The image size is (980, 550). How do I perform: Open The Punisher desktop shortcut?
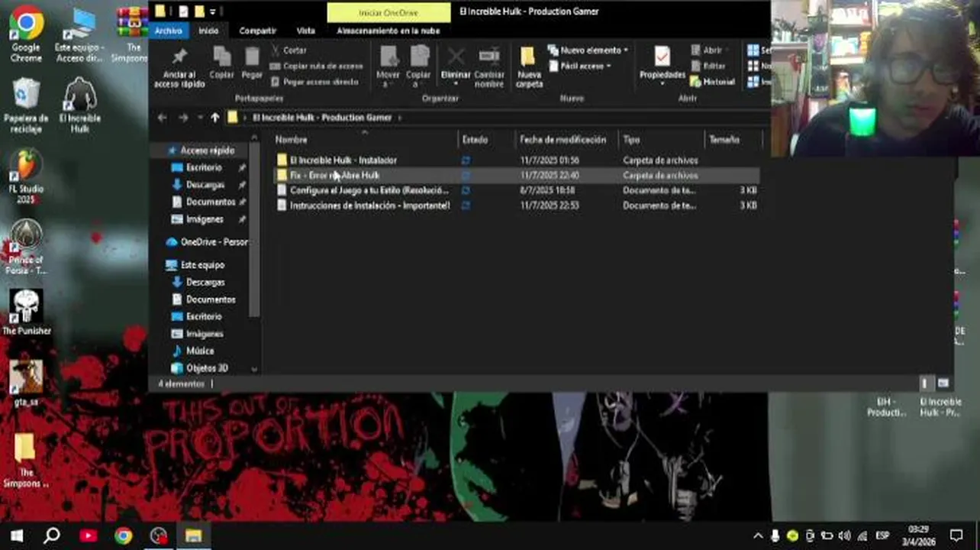click(x=26, y=312)
